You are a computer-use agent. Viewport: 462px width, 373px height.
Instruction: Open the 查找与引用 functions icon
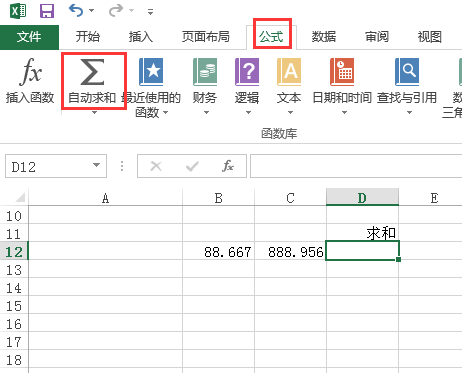tap(407, 72)
